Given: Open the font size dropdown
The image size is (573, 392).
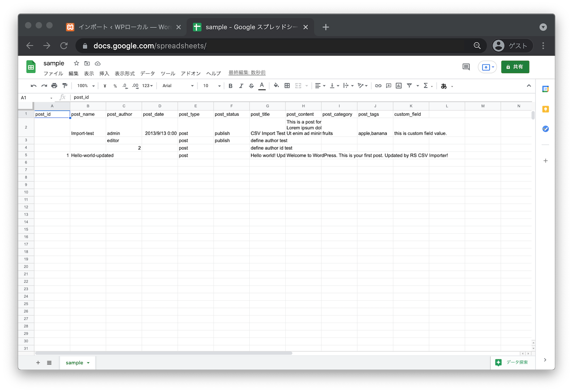Looking at the screenshot, I should pyautogui.click(x=210, y=85).
